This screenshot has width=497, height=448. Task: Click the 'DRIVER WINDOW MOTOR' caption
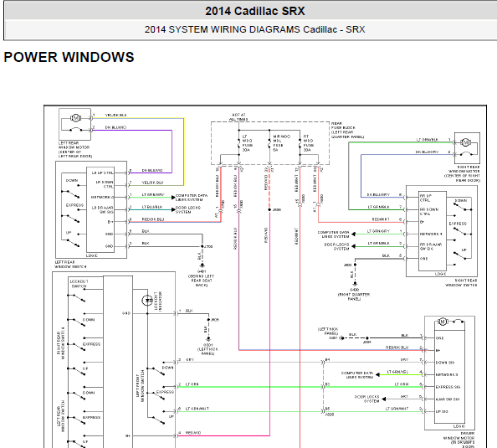459,440
